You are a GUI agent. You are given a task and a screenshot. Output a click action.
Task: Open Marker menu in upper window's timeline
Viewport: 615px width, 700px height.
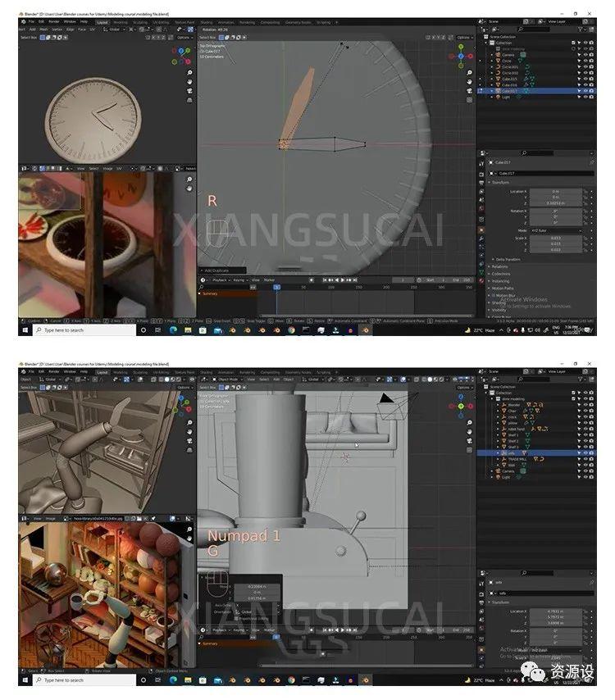[x=269, y=280]
